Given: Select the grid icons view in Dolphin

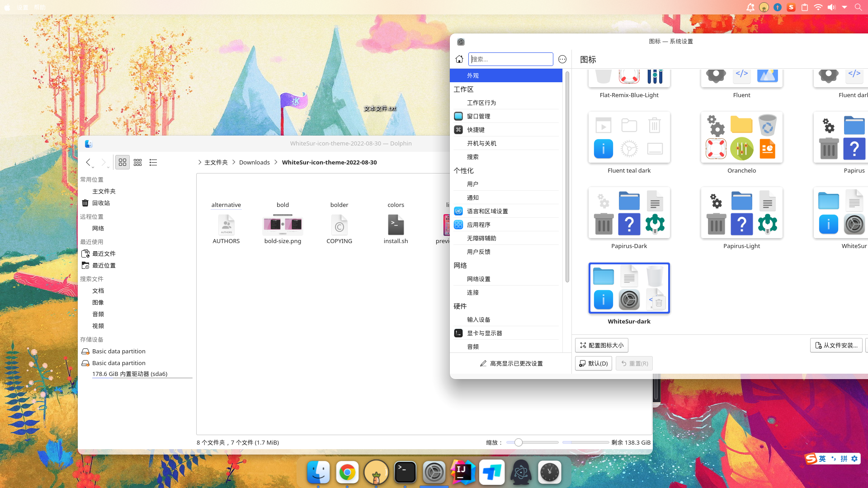Looking at the screenshot, I should [x=122, y=162].
